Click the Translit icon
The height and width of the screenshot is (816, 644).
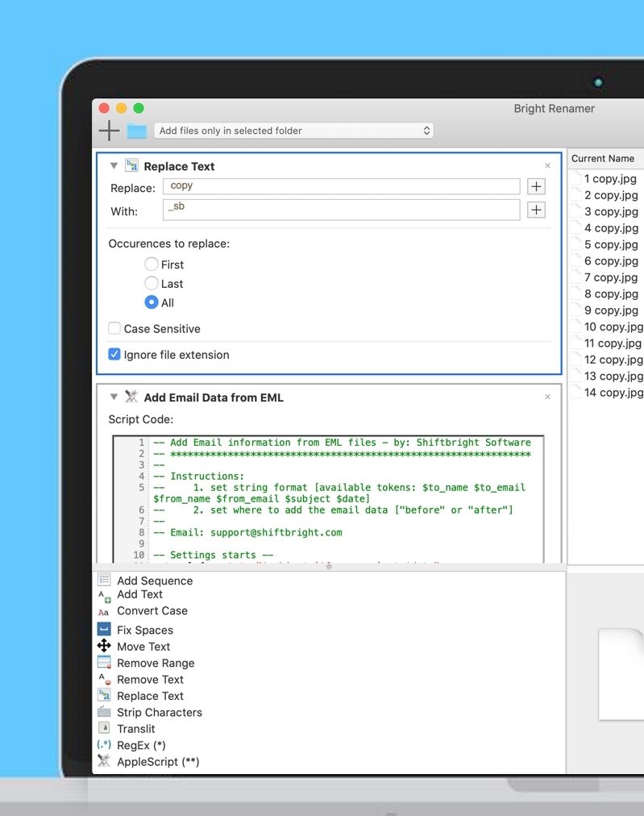pyautogui.click(x=104, y=727)
